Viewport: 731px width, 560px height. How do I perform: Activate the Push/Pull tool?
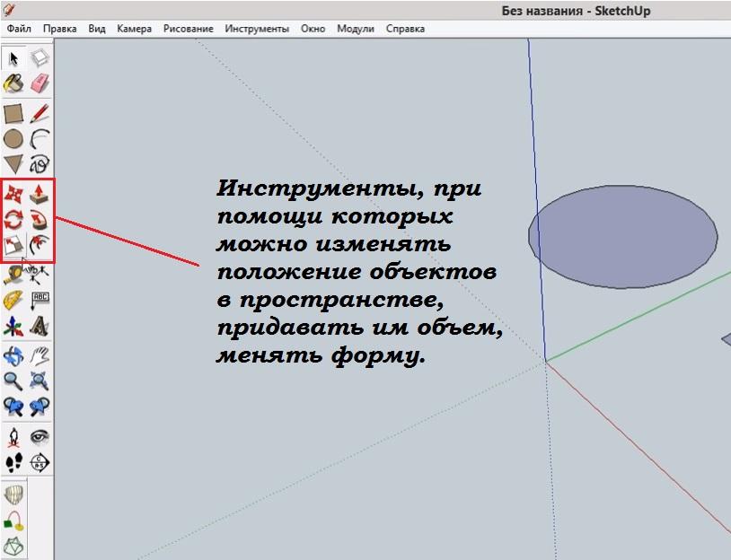pos(40,194)
